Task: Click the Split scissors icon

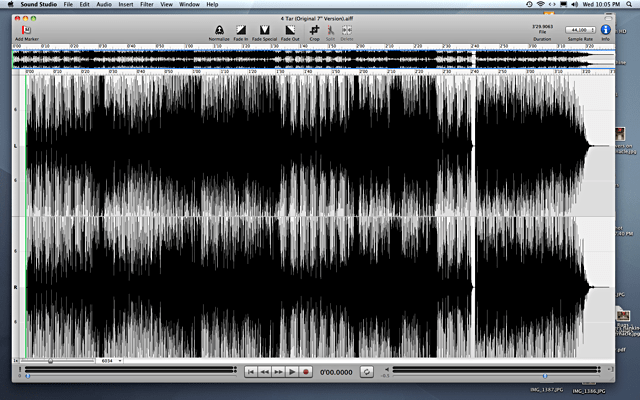Action: [330, 30]
